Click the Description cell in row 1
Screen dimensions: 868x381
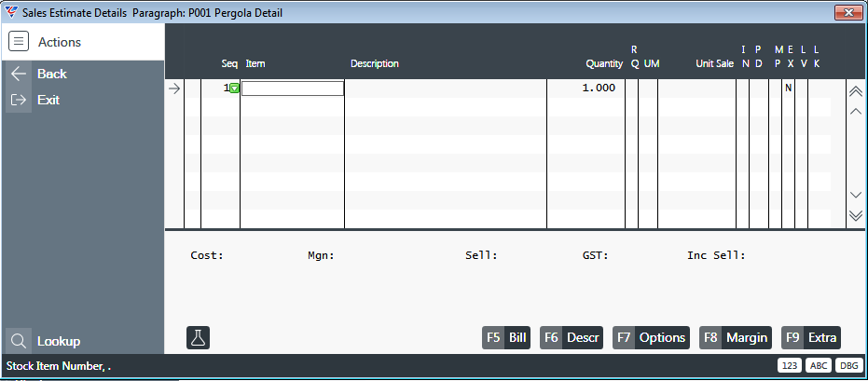coord(446,88)
